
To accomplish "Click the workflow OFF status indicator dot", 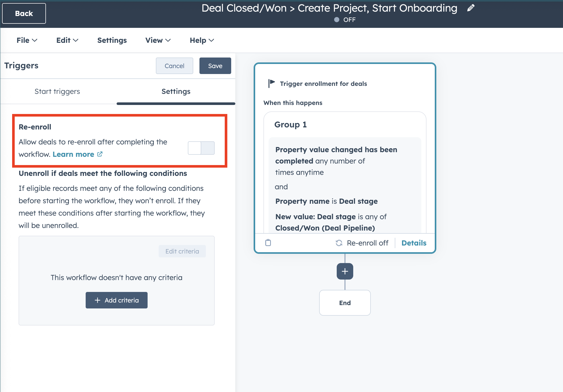I will [336, 20].
